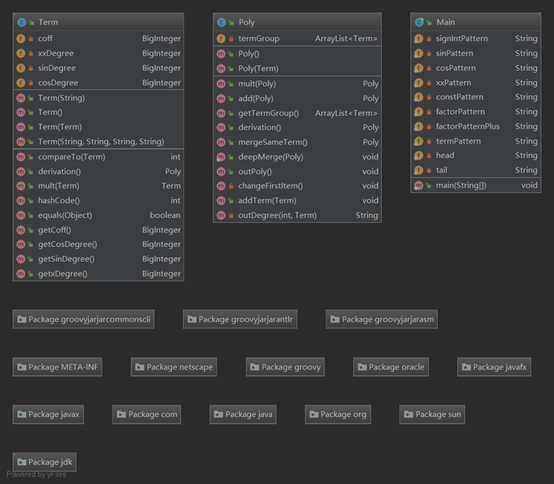Select the Package groovyjarjarantlr node

click(240, 319)
